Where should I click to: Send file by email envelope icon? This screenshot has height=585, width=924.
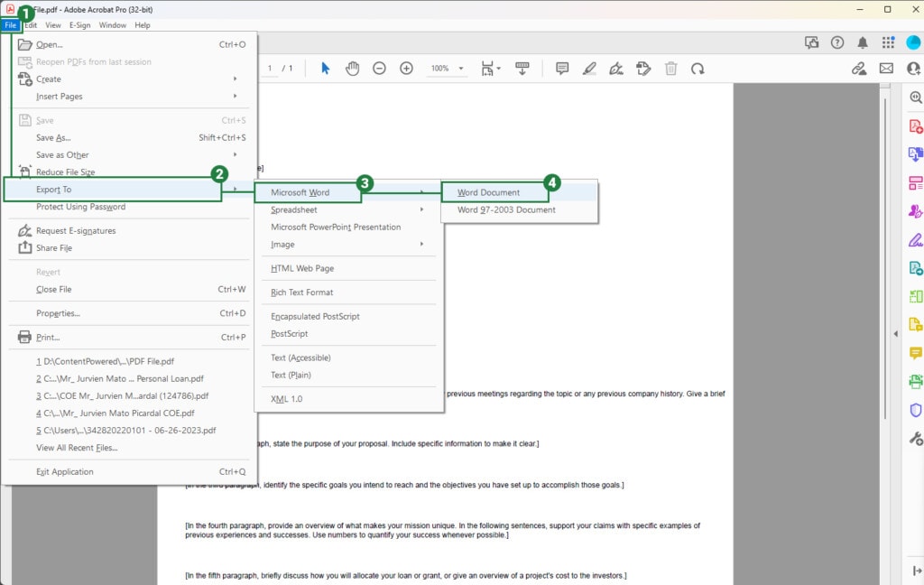pyautogui.click(x=886, y=69)
